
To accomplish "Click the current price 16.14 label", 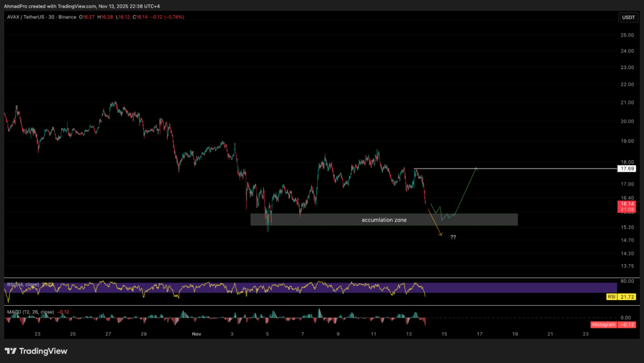I will [628, 204].
